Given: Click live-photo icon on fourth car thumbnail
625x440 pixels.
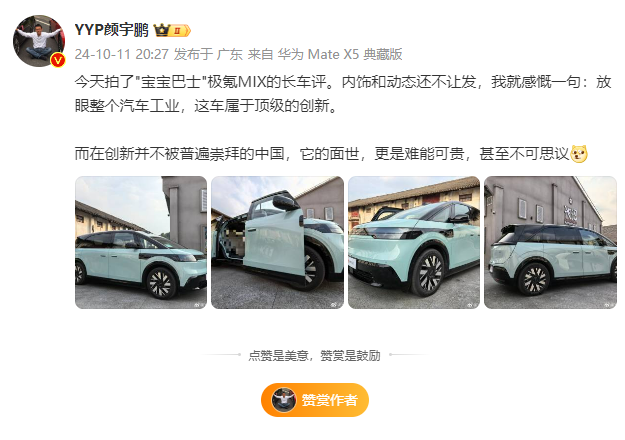Looking at the screenshot, I should click(607, 304).
